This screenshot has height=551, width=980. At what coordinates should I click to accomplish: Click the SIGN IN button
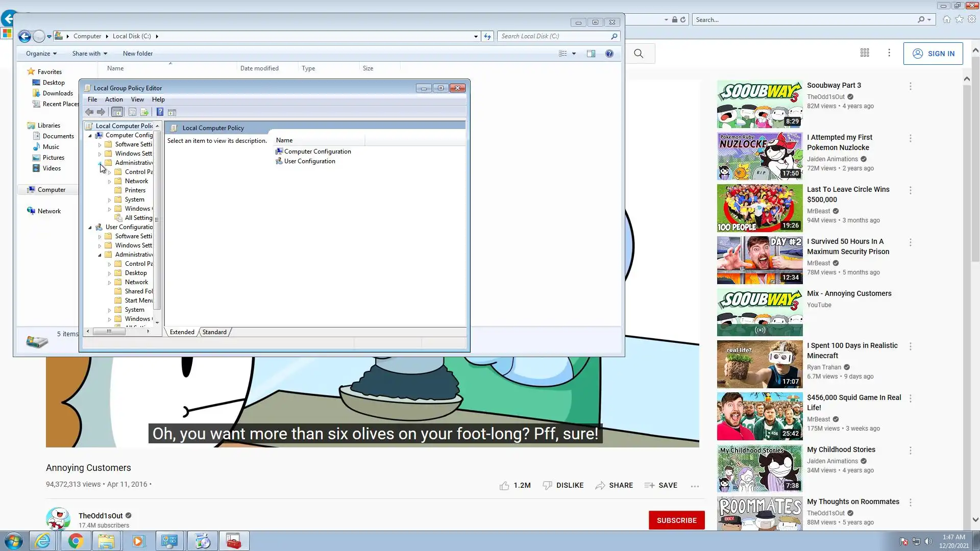(933, 54)
